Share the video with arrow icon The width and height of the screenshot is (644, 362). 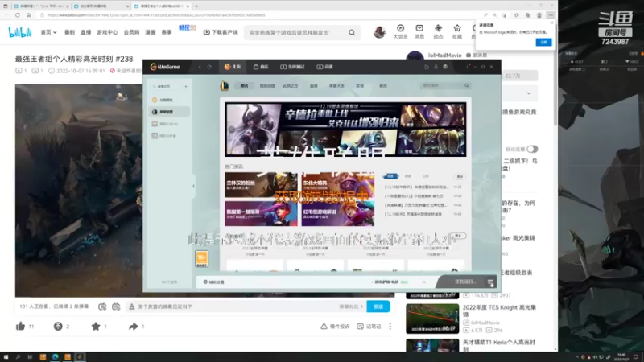coord(133,327)
